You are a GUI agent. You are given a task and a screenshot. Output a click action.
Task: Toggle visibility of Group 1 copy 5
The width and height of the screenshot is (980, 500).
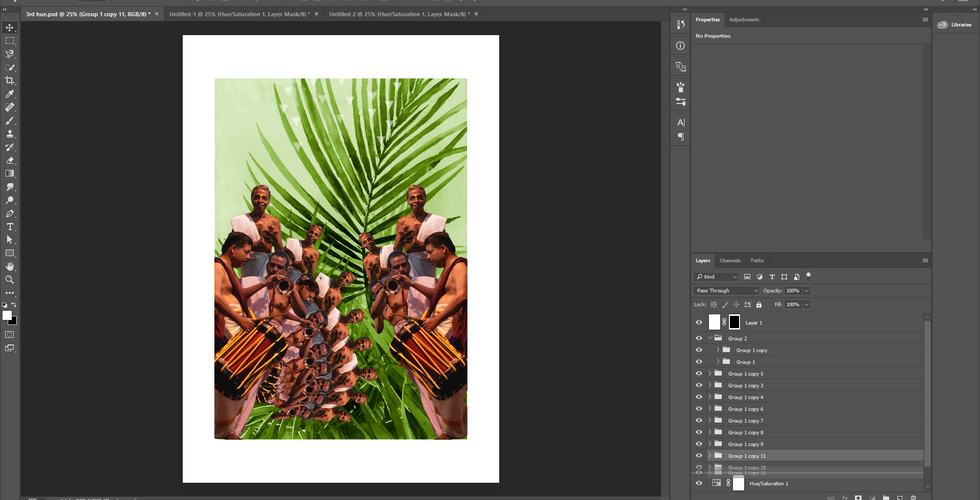click(x=699, y=374)
